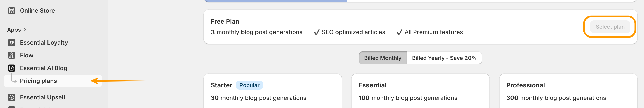This screenshot has width=644, height=108.
Task: Click the Starter plan title
Action: (221, 85)
